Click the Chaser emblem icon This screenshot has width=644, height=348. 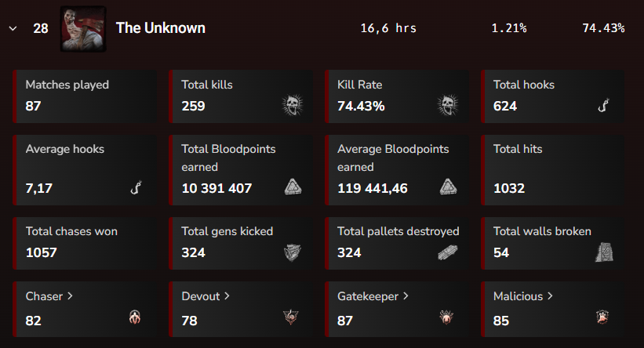[x=135, y=317]
